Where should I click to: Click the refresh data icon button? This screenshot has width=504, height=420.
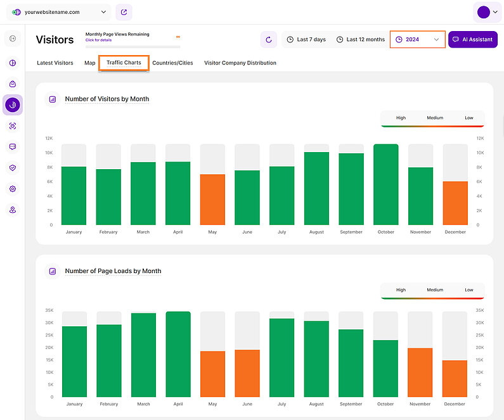tap(269, 39)
